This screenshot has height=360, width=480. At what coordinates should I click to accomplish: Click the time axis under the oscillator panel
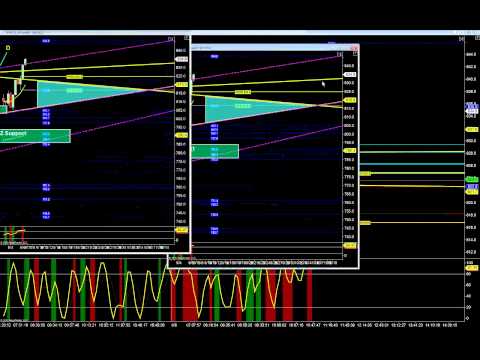[230, 325]
